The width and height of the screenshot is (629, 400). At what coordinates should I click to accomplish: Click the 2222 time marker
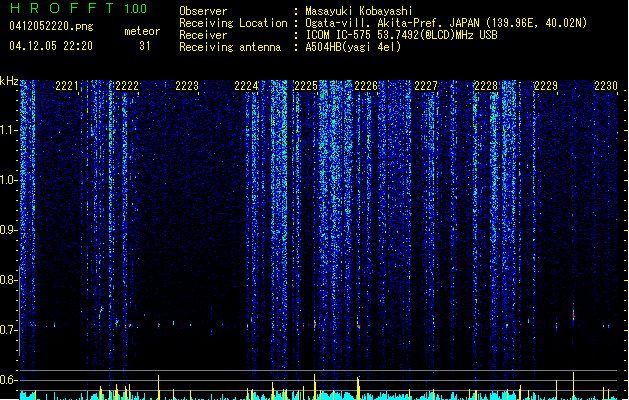pos(127,86)
